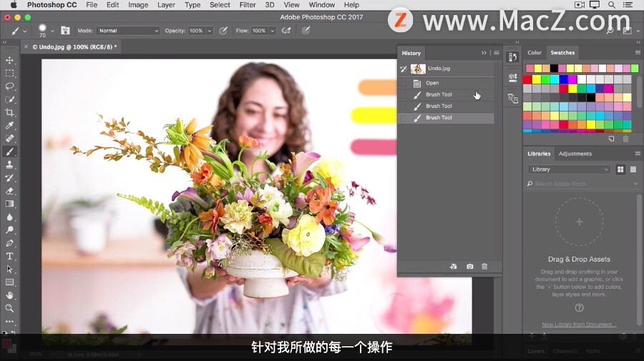Select the Path Selection tool
Screen dimensions: 644x361
click(9, 269)
